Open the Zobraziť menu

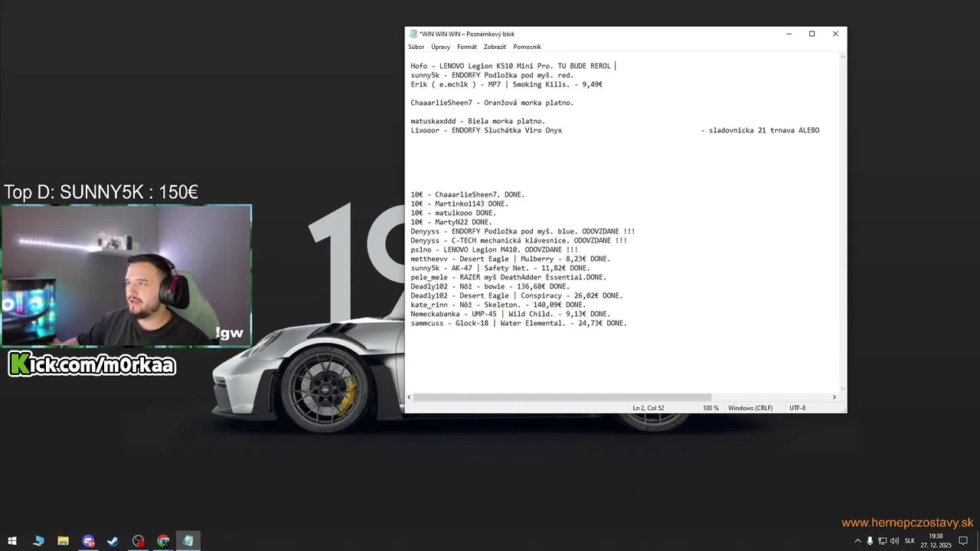click(495, 47)
